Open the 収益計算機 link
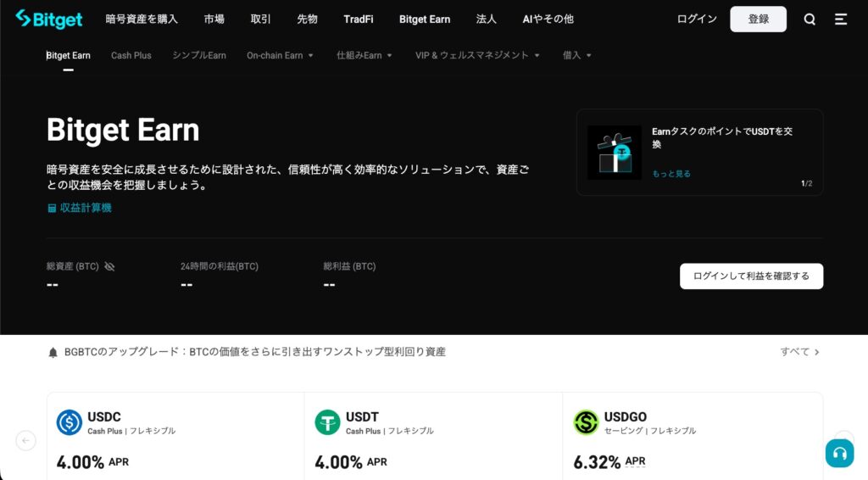Screen dimensions: 868x480 pyautogui.click(x=86, y=208)
